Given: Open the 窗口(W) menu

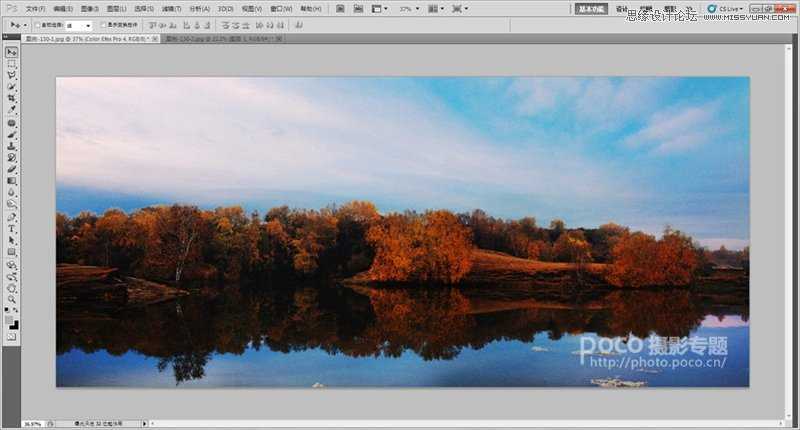Looking at the screenshot, I should pyautogui.click(x=281, y=9).
